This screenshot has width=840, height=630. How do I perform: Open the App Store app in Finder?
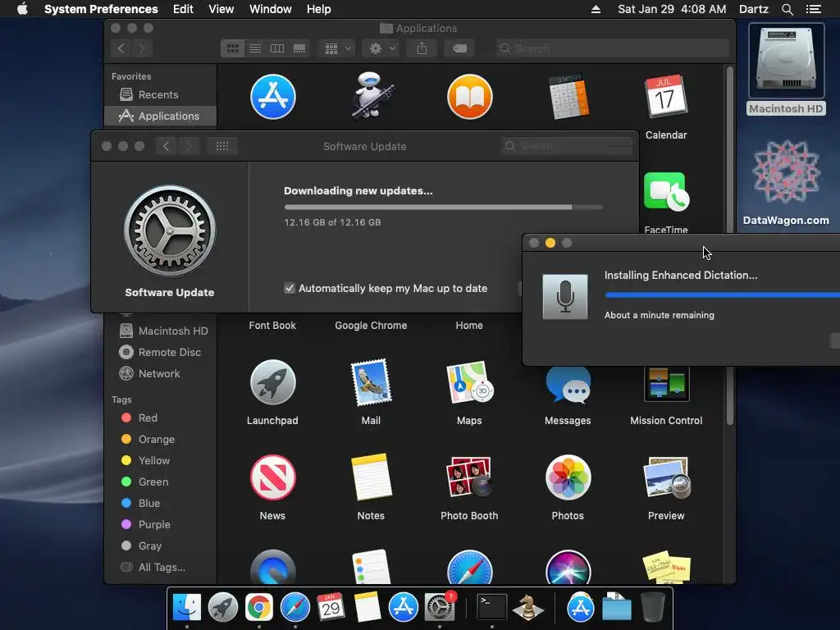click(x=272, y=97)
